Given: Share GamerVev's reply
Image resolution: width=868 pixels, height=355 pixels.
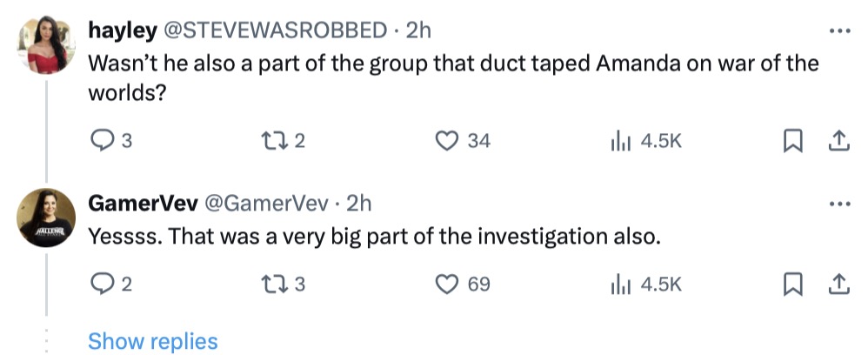Looking at the screenshot, I should pos(839,284).
